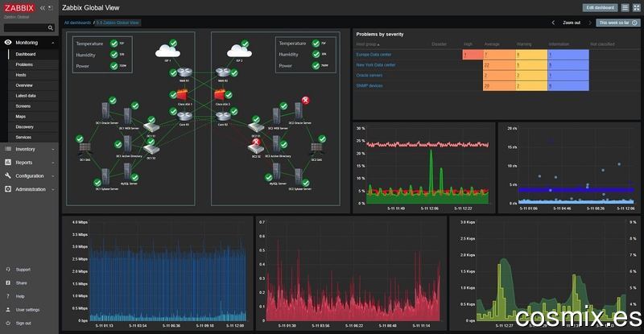This screenshot has height=334, width=644.
Task: Select Cisco ASA 2 firewall icon
Action: tap(220, 95)
